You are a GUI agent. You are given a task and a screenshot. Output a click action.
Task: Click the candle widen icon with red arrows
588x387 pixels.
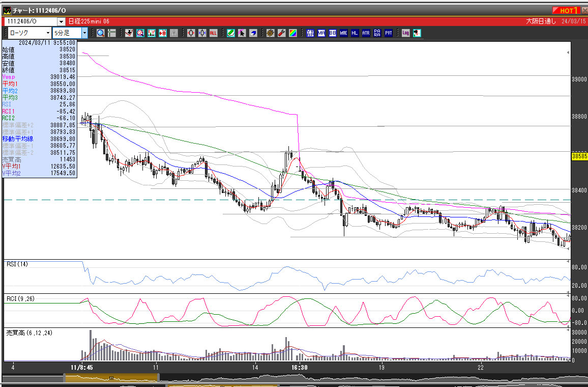tap(191, 33)
